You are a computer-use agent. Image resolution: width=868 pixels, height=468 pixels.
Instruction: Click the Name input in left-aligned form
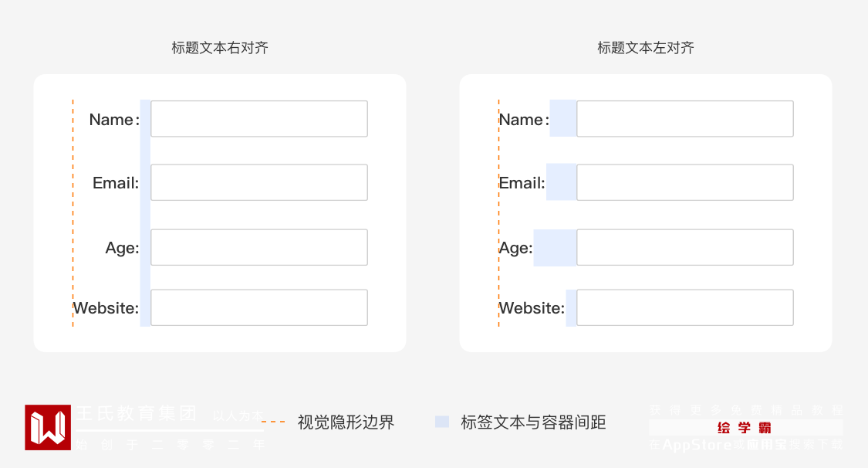[685, 119]
